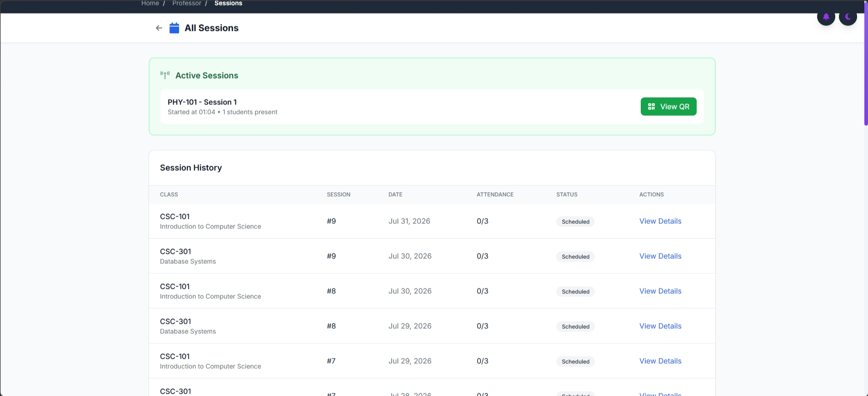This screenshot has width=868, height=396.
Task: Click the Date column header
Action: [x=395, y=194]
